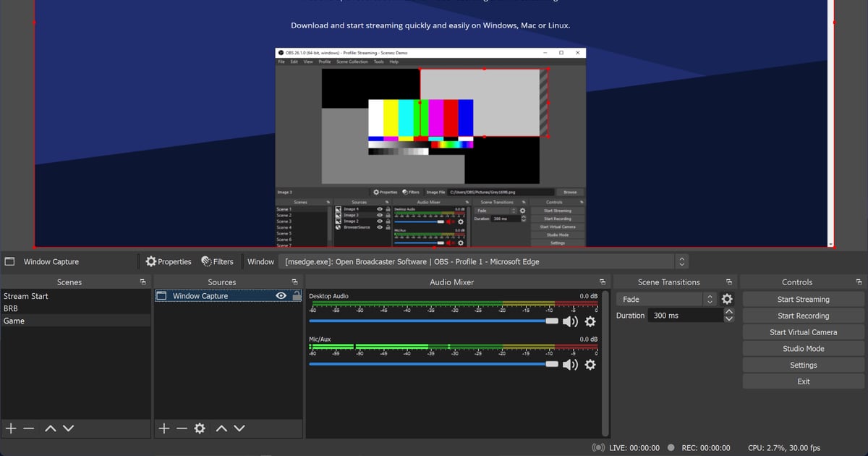The image size is (868, 456).
Task: Select the Stream Start scene
Action: [75, 296]
